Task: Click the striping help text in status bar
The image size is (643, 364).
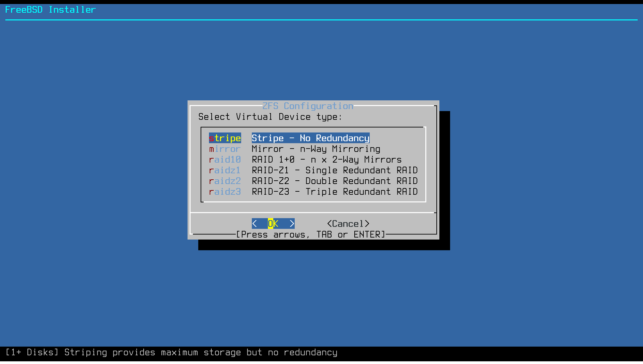Action: (171, 352)
